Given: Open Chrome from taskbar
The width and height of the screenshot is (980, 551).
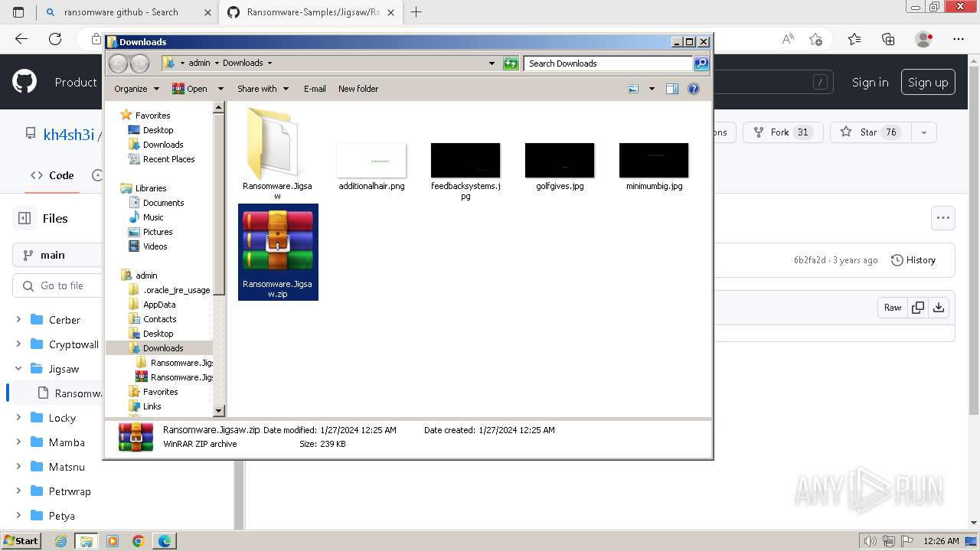Looking at the screenshot, I should [138, 541].
